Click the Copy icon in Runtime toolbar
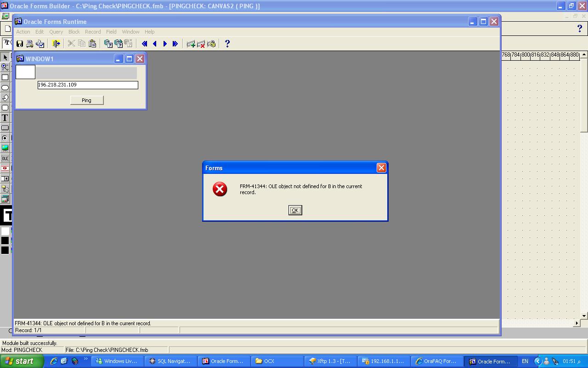The height and width of the screenshot is (368, 588). [82, 44]
